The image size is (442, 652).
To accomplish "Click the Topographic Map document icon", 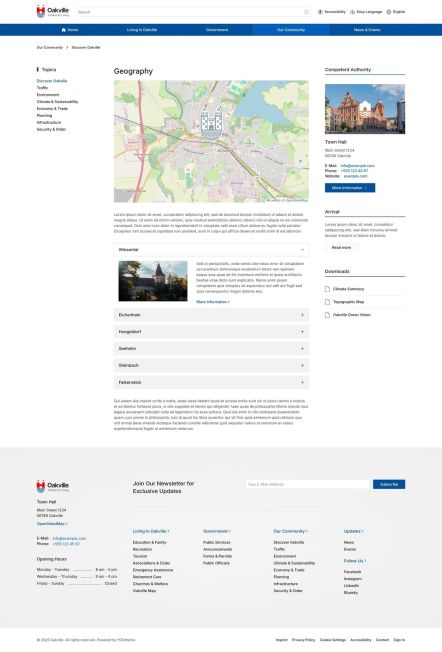I will (327, 302).
